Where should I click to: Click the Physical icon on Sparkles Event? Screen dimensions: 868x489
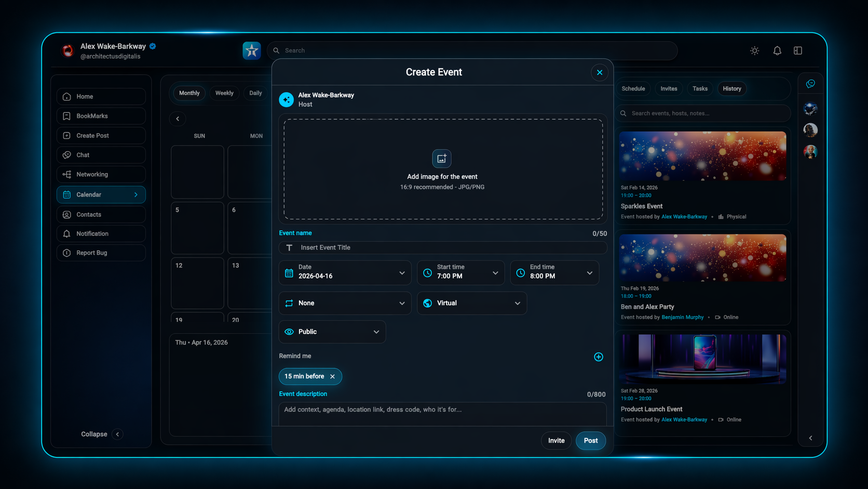click(721, 217)
